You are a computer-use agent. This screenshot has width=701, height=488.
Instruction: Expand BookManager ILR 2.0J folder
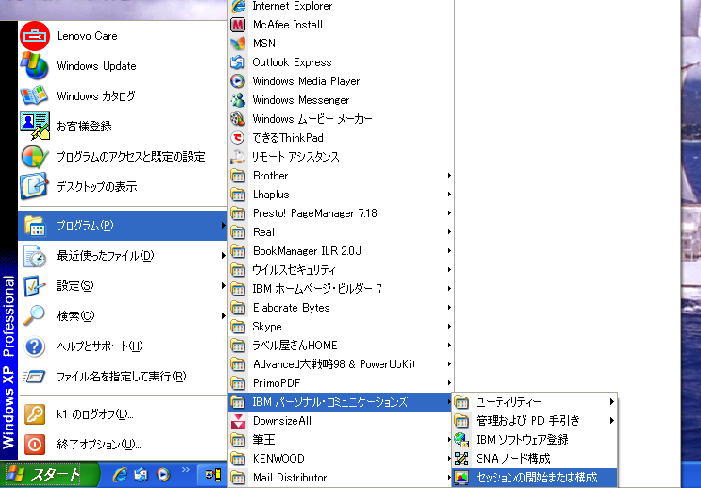[341, 251]
